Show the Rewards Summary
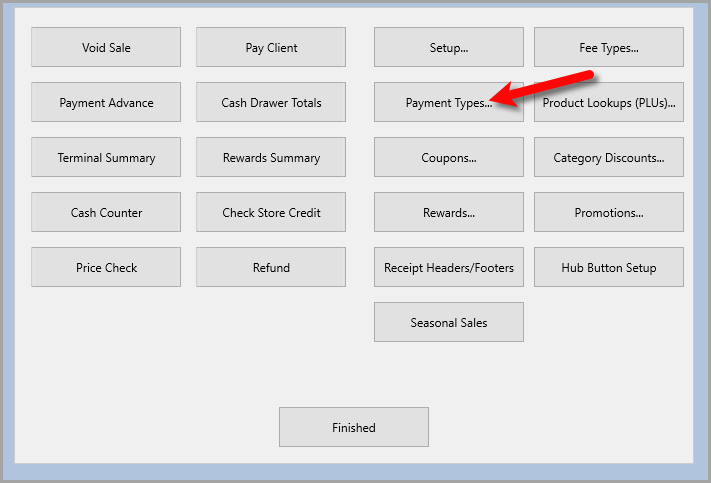Image resolution: width=711 pixels, height=483 pixels. (x=271, y=157)
